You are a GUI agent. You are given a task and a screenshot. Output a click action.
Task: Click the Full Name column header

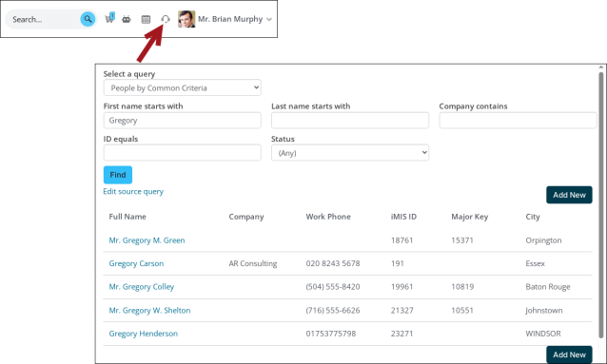(127, 217)
